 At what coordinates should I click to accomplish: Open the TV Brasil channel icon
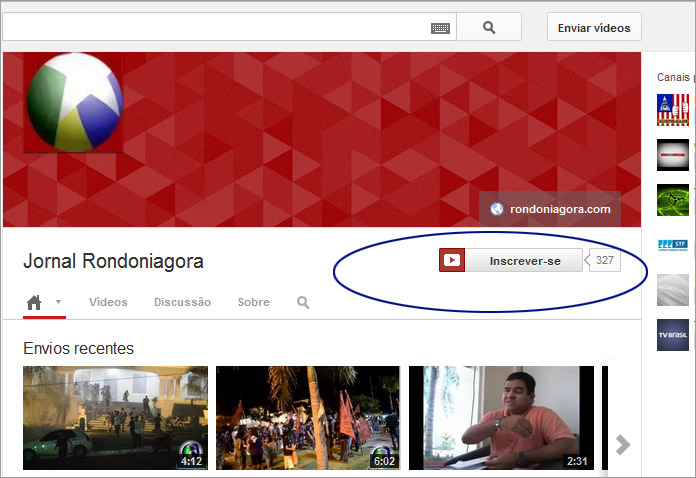coord(673,335)
